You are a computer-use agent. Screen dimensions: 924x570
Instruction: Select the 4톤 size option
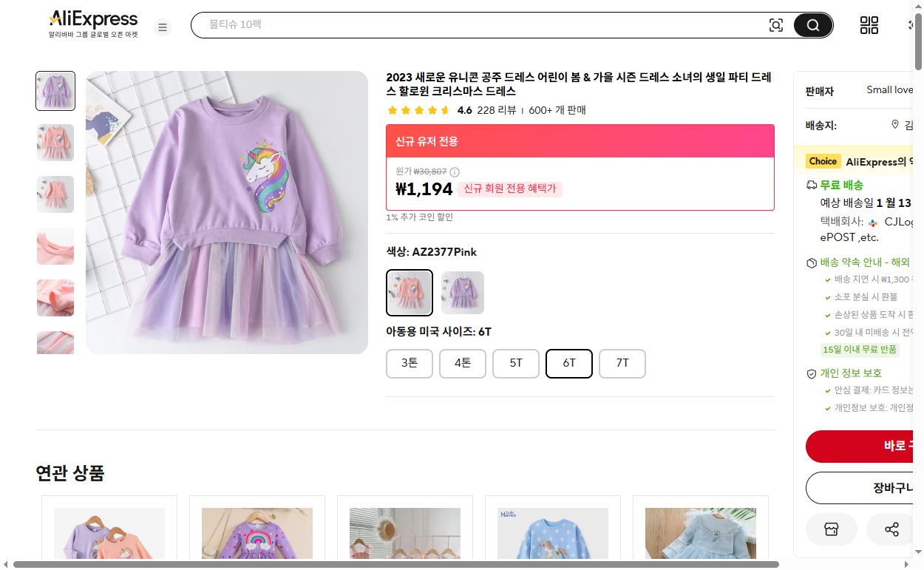462,363
